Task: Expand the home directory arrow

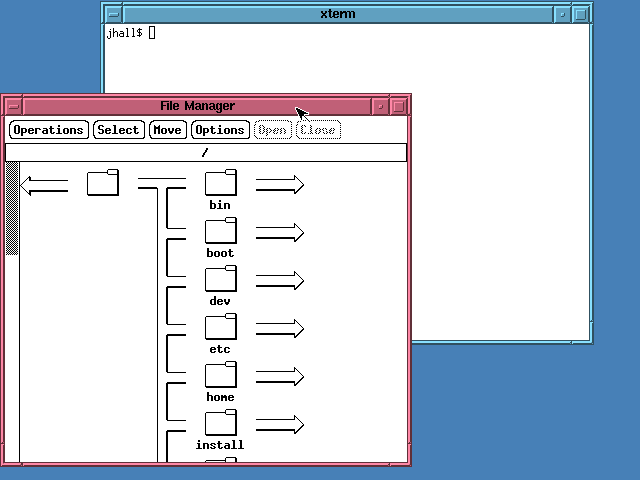Action: click(279, 377)
